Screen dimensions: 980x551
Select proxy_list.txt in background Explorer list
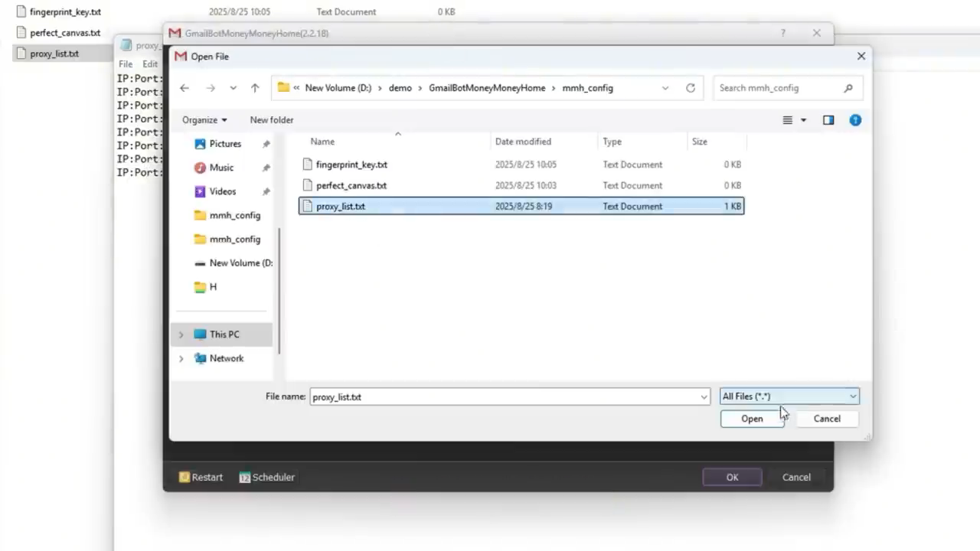[x=54, y=54]
